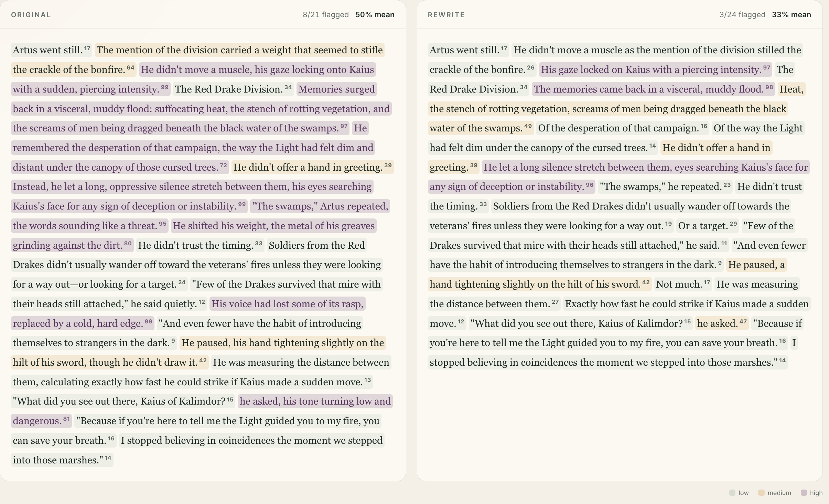This screenshot has width=829, height=504.
Task: Click Rewrite sentence "He didn't move a muscle as the mention"
Action: coord(657,50)
